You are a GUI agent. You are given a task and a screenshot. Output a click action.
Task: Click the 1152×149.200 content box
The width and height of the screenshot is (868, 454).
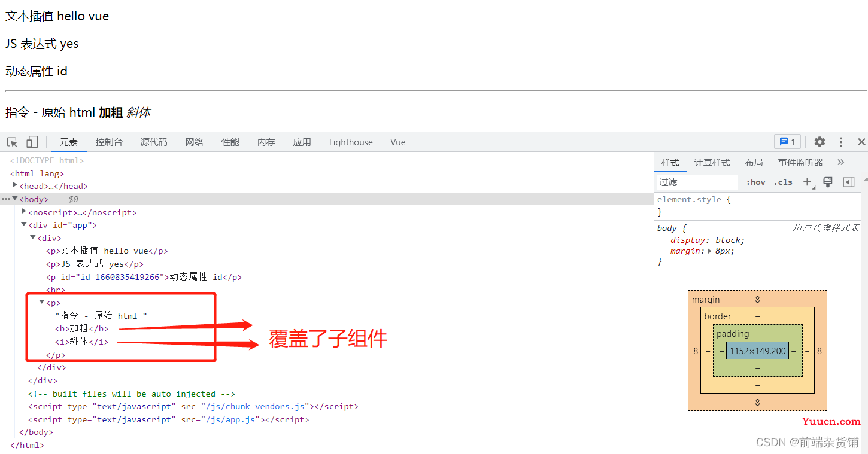(x=757, y=351)
